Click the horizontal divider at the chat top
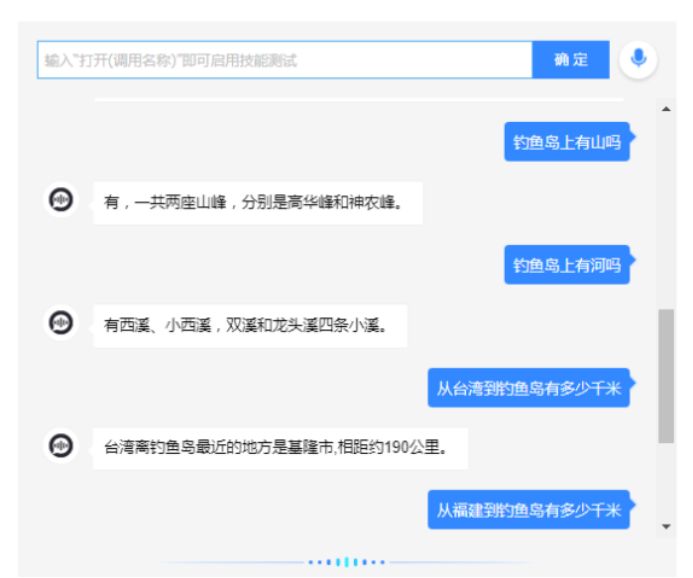This screenshot has width=693, height=578. click(x=358, y=100)
